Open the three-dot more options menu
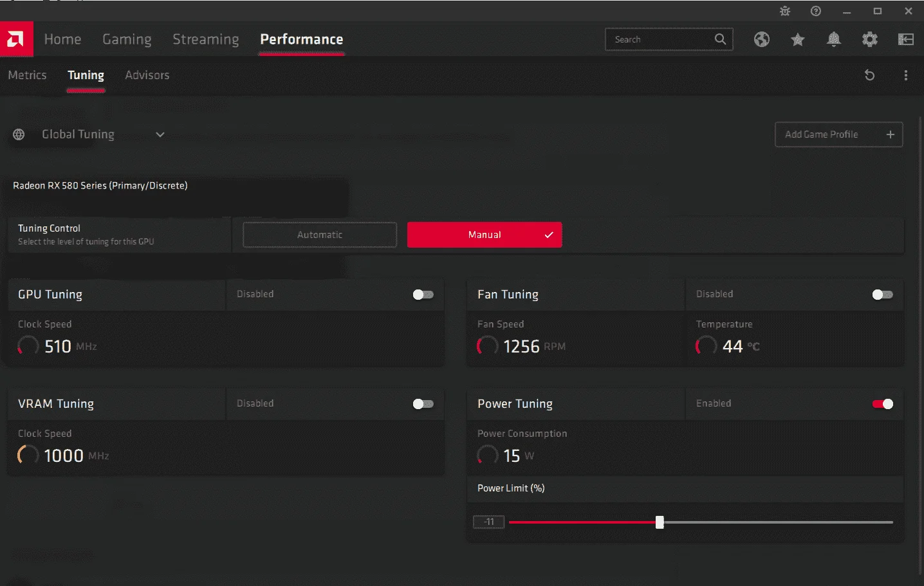Viewport: 924px width, 586px height. [906, 75]
